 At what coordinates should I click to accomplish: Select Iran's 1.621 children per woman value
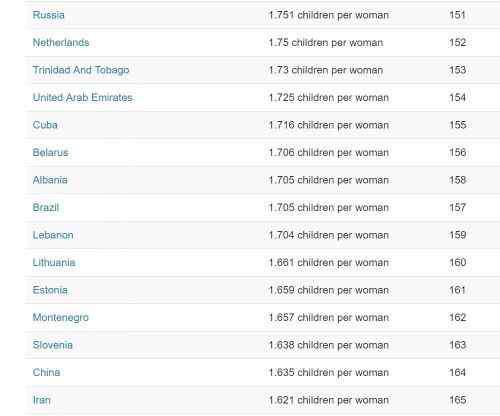tap(329, 400)
